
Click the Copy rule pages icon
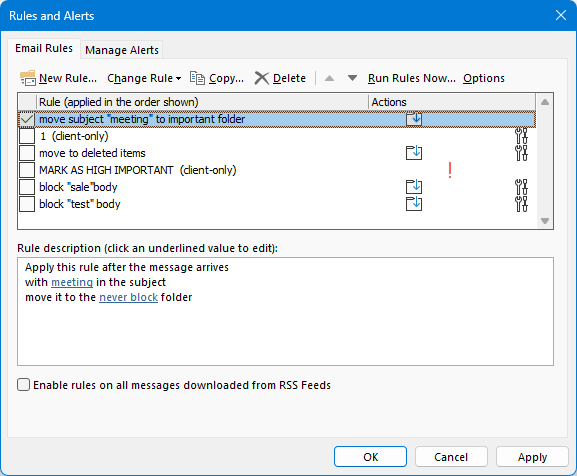[197, 78]
